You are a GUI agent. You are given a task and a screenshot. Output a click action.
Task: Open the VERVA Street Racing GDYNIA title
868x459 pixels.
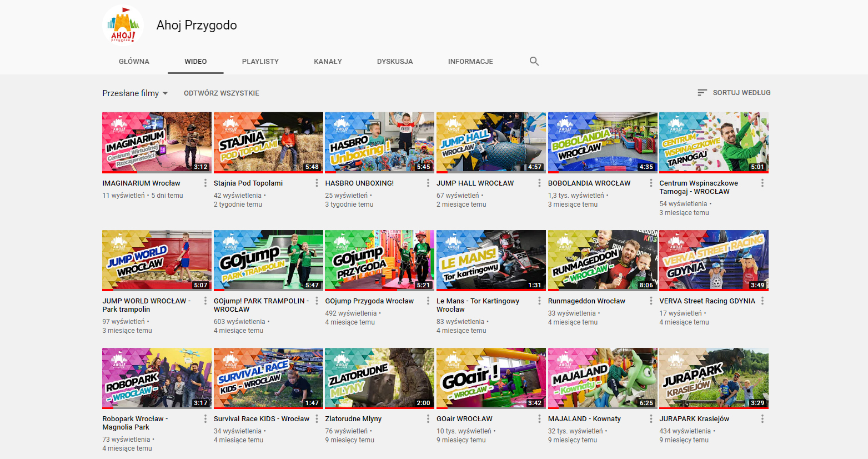707,301
